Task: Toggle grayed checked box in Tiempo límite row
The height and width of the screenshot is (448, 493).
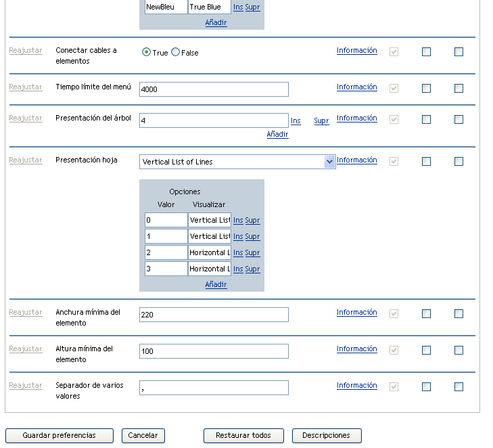Action: (394, 88)
